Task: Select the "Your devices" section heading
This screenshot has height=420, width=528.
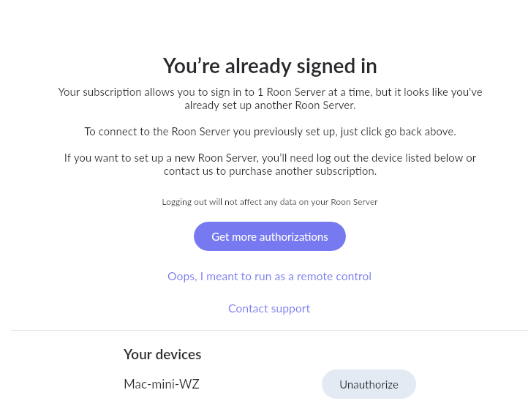Action: pos(162,354)
